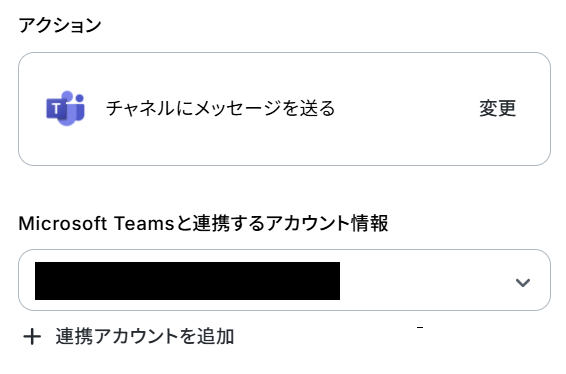Open the 連携アカウントを追加 link
Image resolution: width=566 pixels, height=374 pixels.
click(x=129, y=336)
